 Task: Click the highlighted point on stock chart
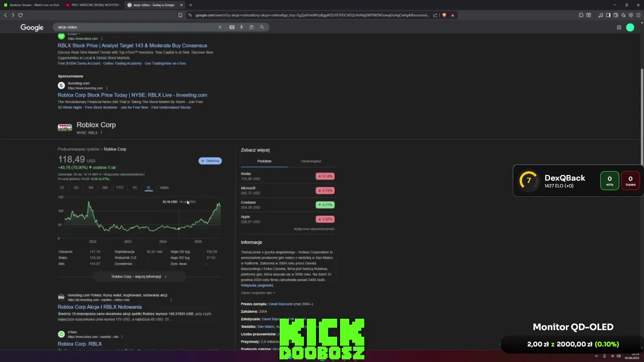(179, 229)
